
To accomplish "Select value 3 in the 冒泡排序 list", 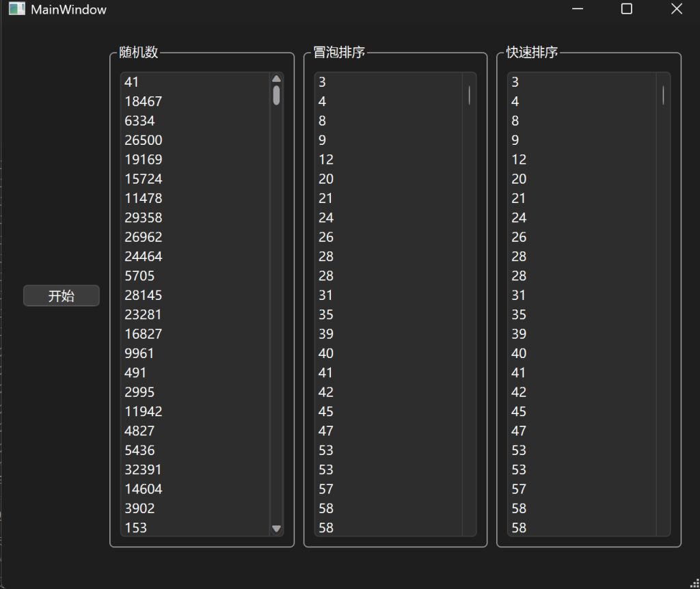I will [323, 82].
